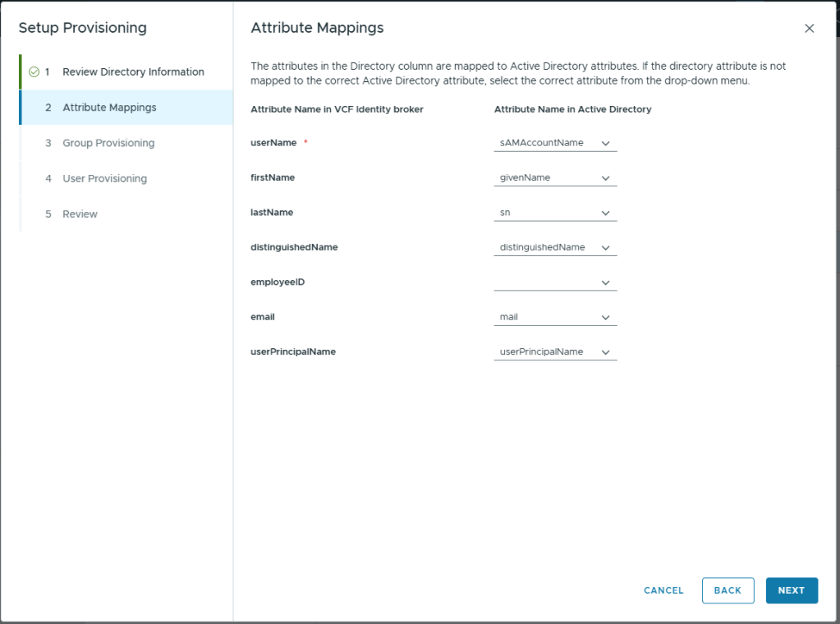Click the userName field label
The image size is (840, 624).
(273, 143)
